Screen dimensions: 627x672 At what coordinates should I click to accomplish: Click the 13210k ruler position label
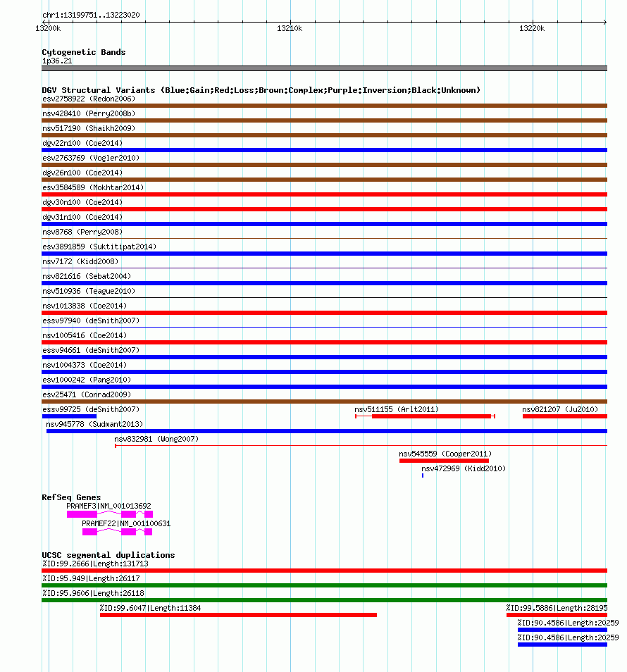(x=290, y=29)
